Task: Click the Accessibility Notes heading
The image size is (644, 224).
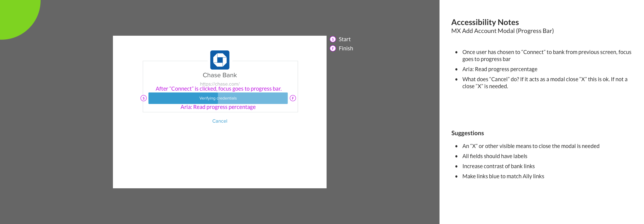Action: (485, 22)
